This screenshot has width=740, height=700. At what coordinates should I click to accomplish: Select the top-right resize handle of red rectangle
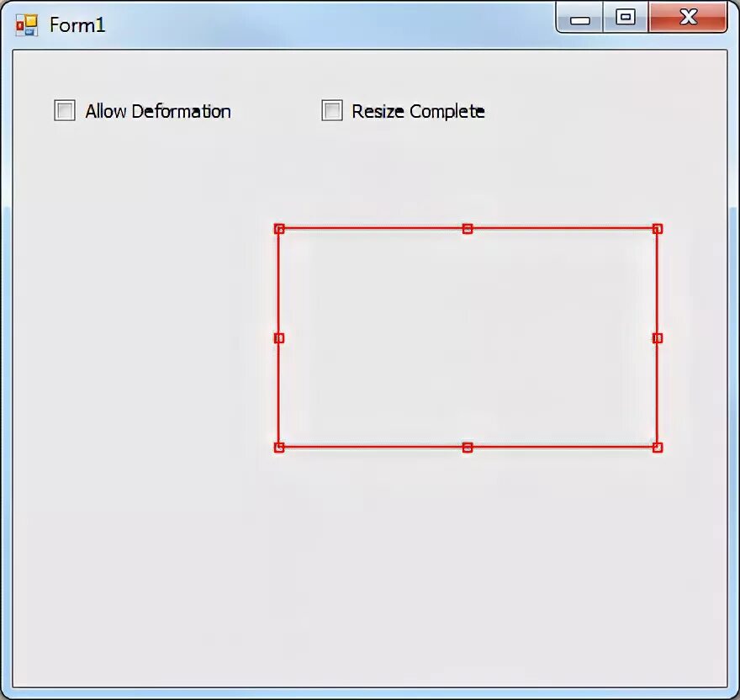coord(658,229)
